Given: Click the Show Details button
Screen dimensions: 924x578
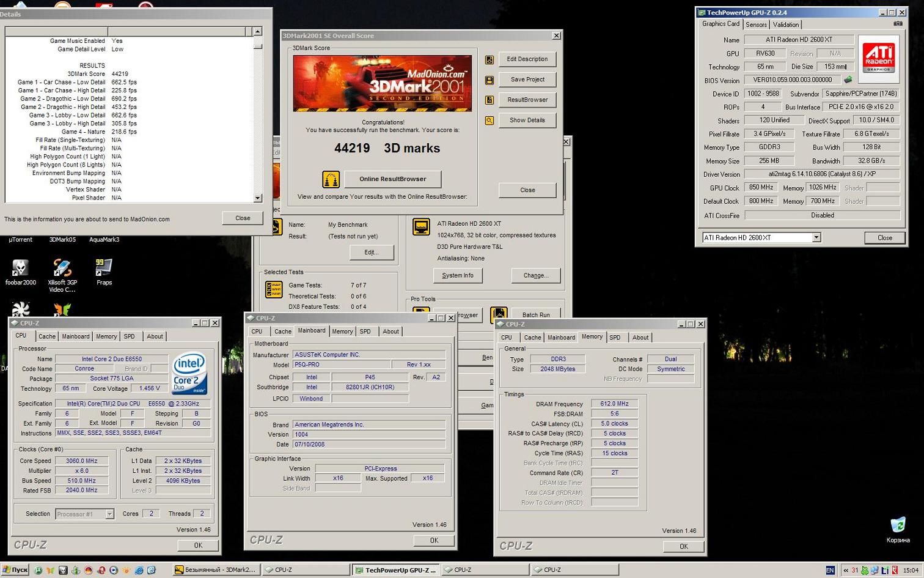Looking at the screenshot, I should pos(527,120).
